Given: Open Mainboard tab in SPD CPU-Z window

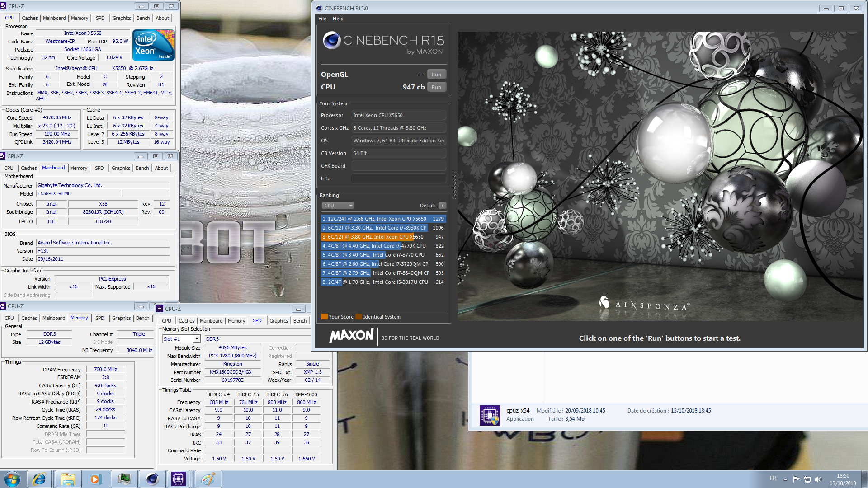Looking at the screenshot, I should click(211, 321).
